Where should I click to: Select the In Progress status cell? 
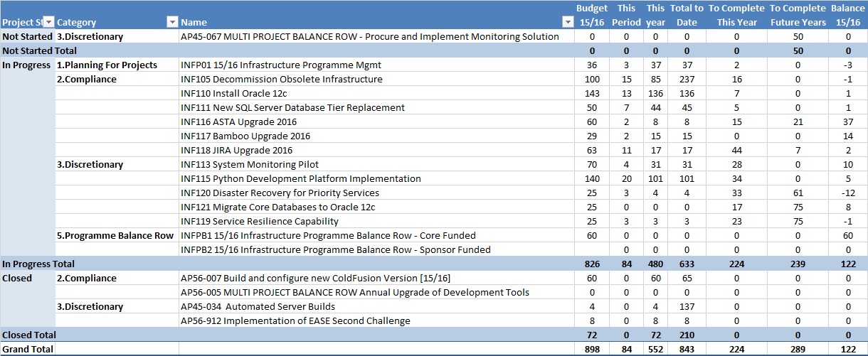click(x=27, y=65)
